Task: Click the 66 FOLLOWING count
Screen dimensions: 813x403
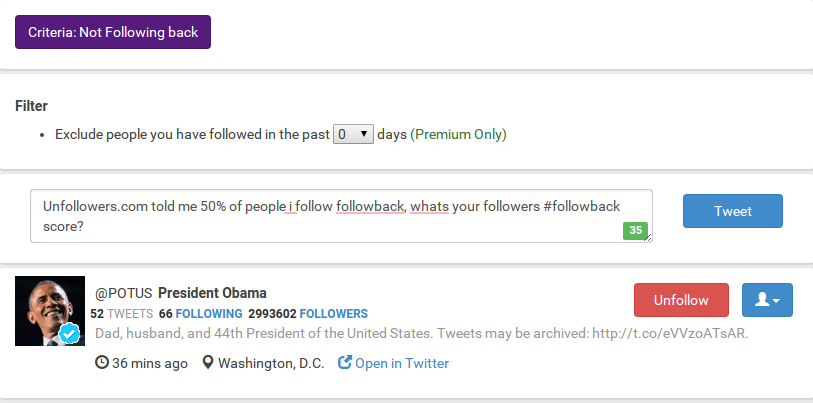Action: click(x=200, y=313)
